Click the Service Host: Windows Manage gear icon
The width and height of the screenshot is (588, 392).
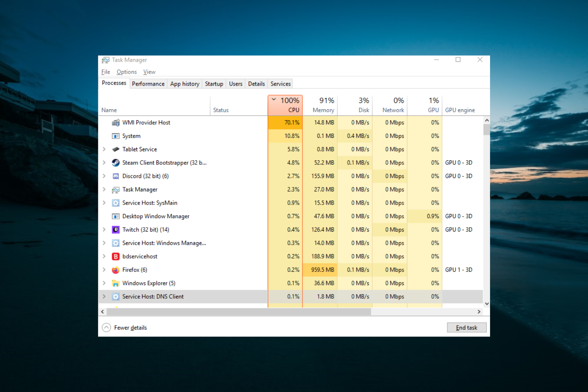(x=116, y=243)
